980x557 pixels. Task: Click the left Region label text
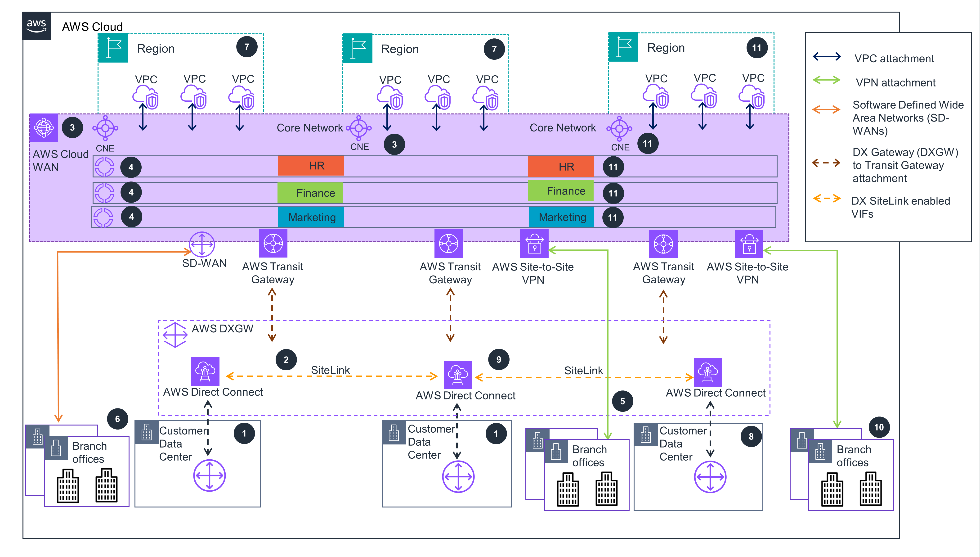(156, 49)
